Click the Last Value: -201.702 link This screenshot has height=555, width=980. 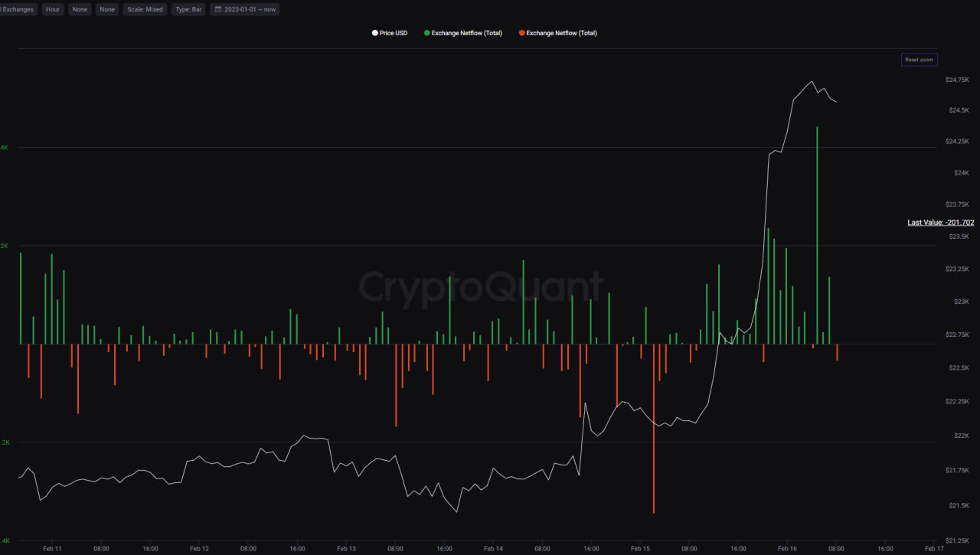(941, 222)
